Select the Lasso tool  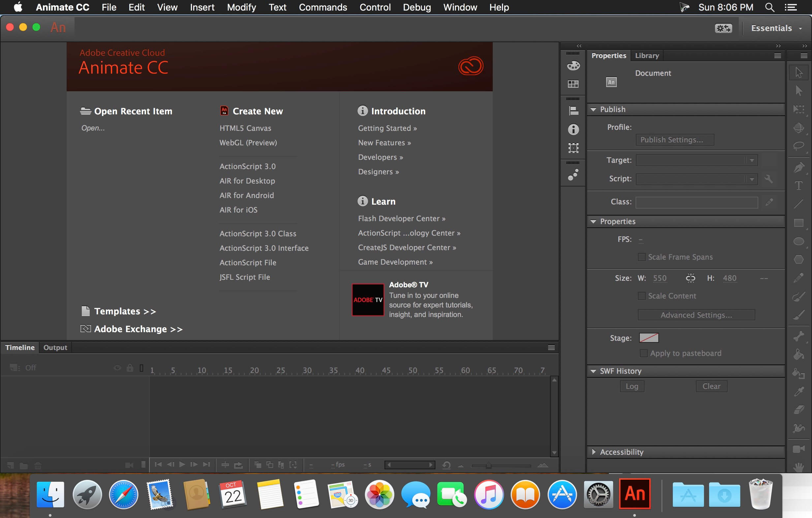click(798, 146)
